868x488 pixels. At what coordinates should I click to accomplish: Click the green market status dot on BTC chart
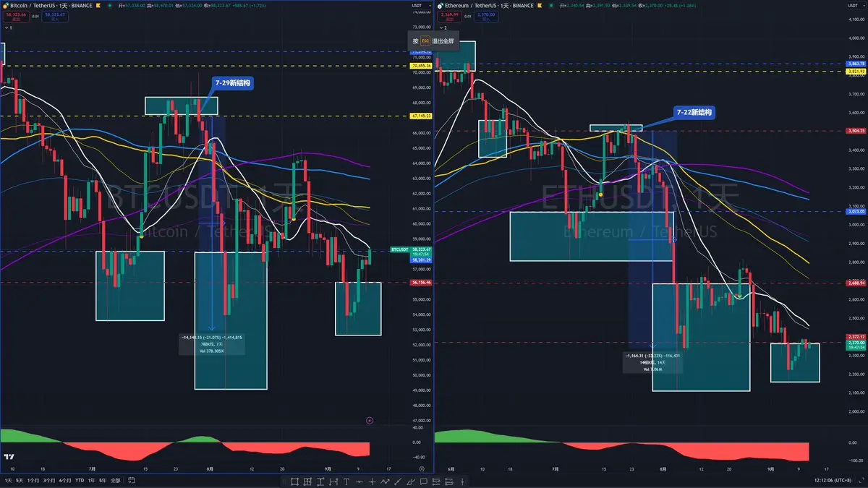(109, 6)
